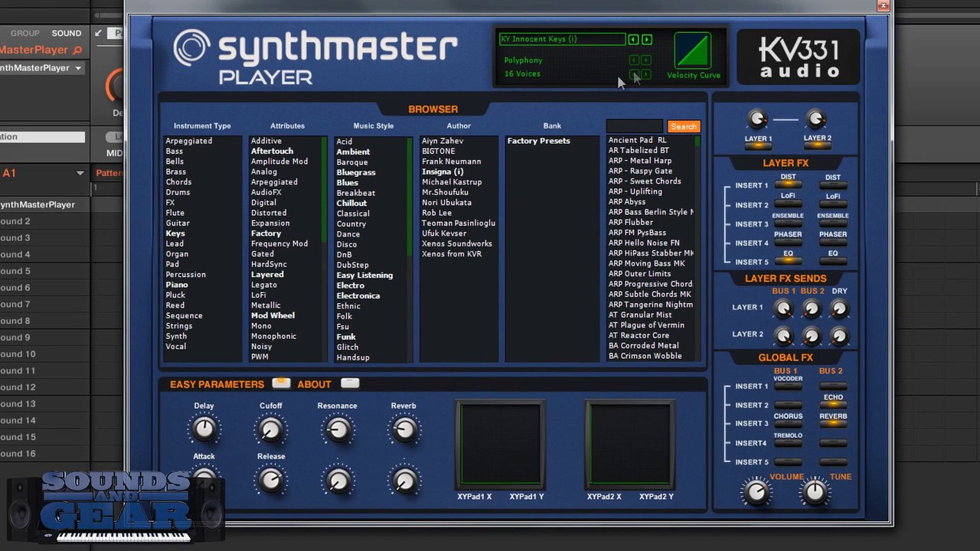This screenshot has height=551, width=980.
Task: Select Keys in Instrument Type list
Action: click(x=175, y=233)
